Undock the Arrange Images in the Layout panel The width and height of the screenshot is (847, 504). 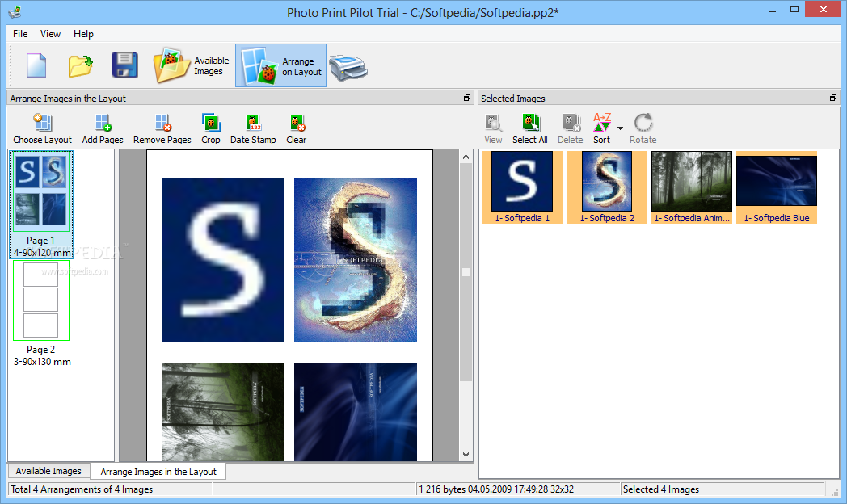coord(467,98)
